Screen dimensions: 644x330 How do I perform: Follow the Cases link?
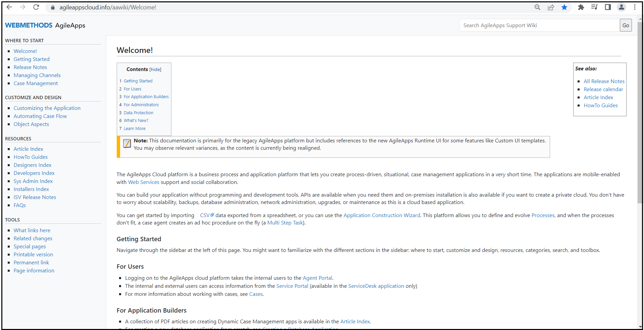pos(256,294)
